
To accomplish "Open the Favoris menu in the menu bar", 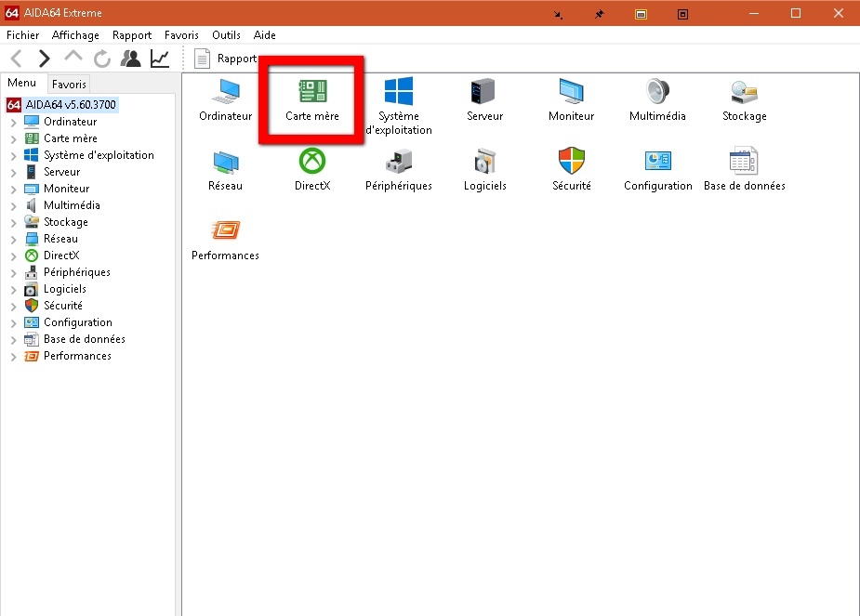I will click(x=181, y=35).
